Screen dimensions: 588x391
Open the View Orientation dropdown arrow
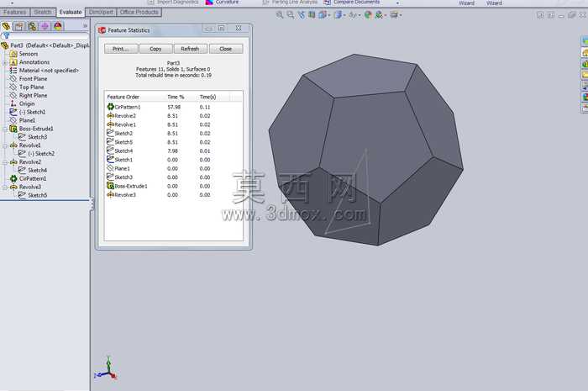tap(329, 15)
